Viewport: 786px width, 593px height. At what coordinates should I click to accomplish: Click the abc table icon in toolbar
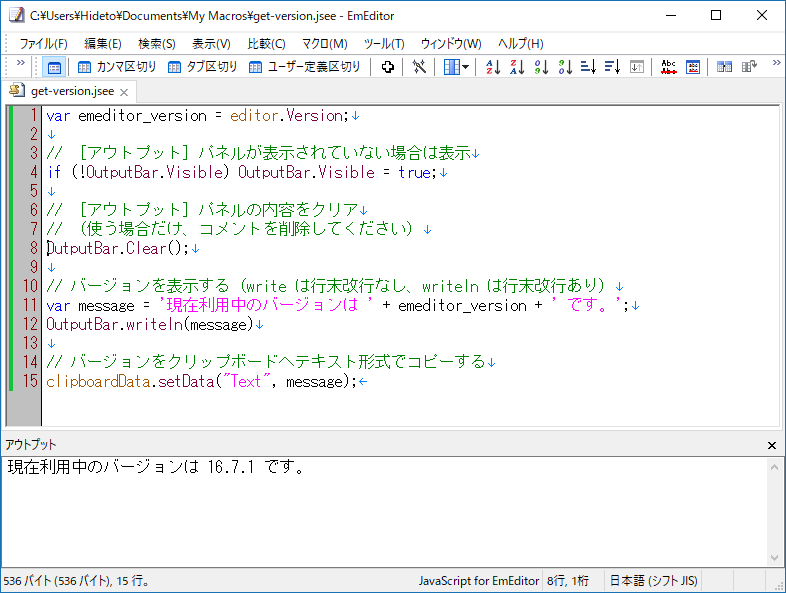pos(693,67)
